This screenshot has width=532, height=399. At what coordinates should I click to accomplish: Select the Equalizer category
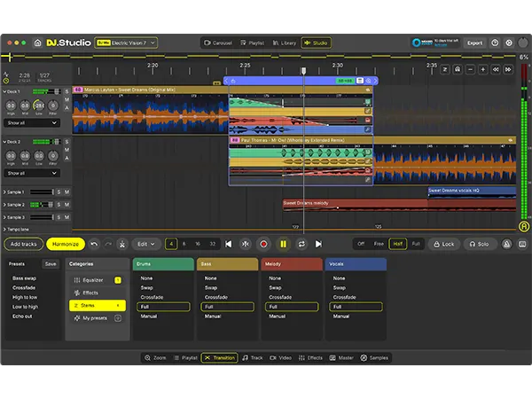(x=98, y=280)
